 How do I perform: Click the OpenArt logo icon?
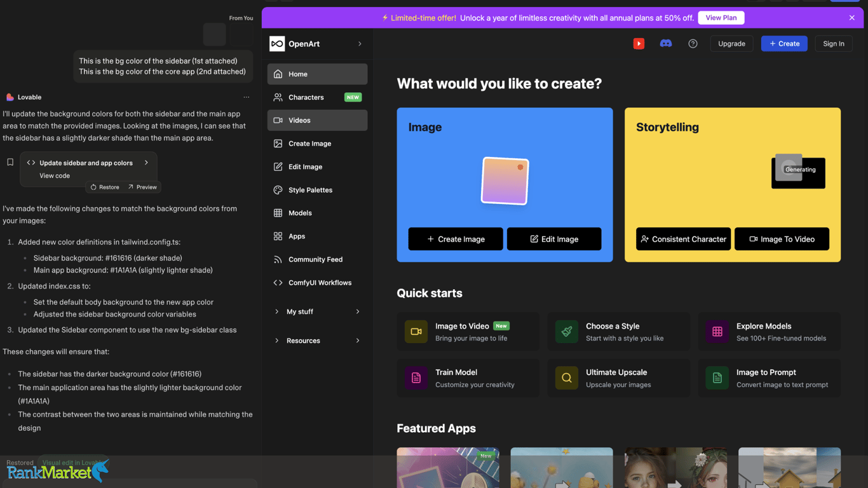point(277,43)
